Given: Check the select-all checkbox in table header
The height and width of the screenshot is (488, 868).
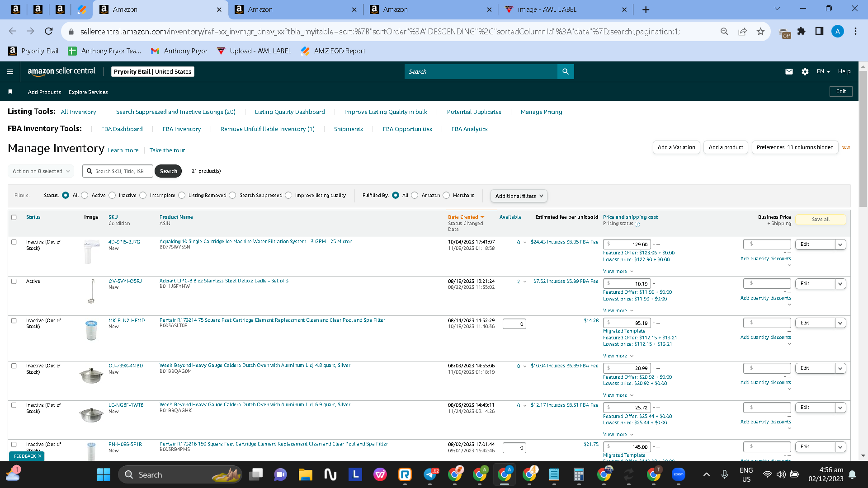Looking at the screenshot, I should [14, 217].
